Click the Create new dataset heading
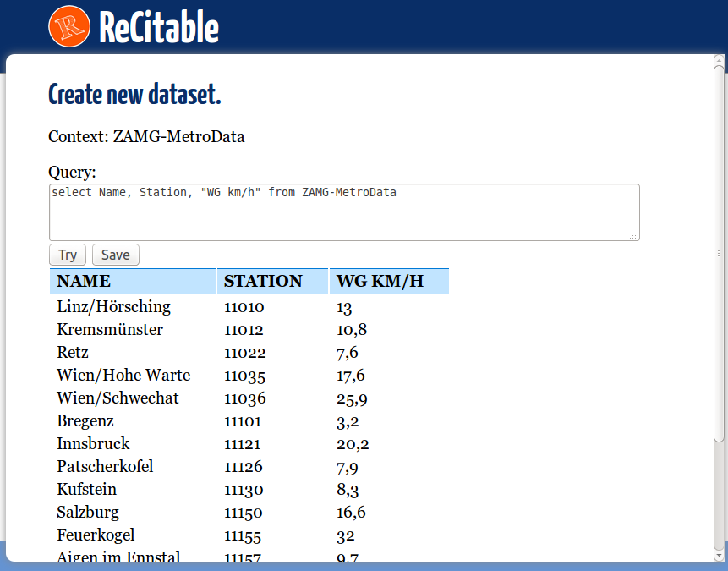728x571 pixels. (x=134, y=95)
